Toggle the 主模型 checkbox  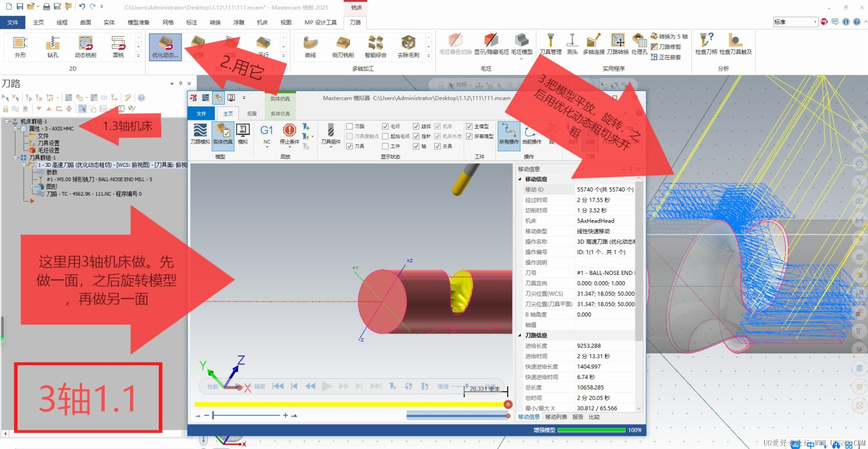coord(469,126)
